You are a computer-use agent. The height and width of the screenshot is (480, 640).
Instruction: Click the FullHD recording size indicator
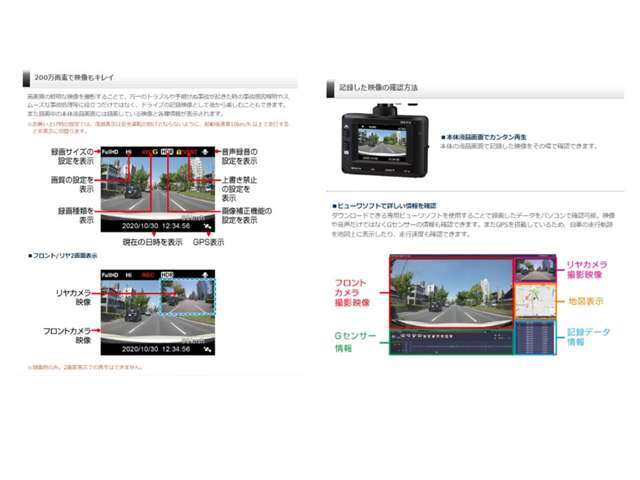click(112, 152)
